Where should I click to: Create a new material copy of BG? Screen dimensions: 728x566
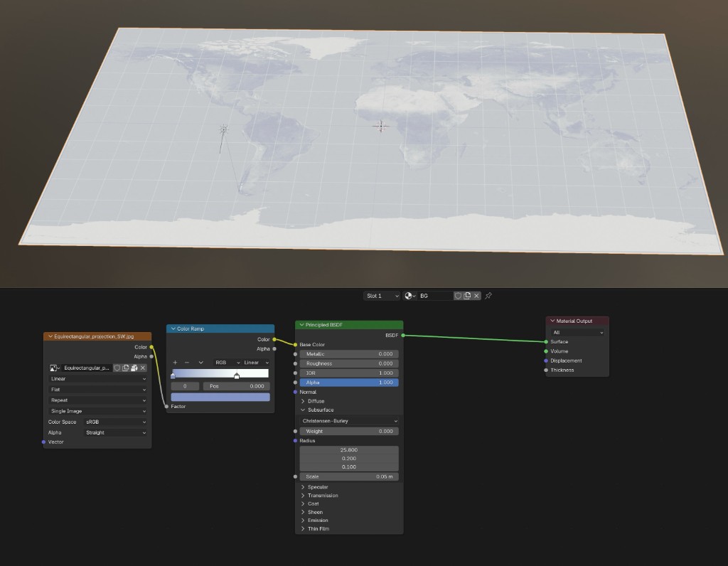(x=467, y=295)
